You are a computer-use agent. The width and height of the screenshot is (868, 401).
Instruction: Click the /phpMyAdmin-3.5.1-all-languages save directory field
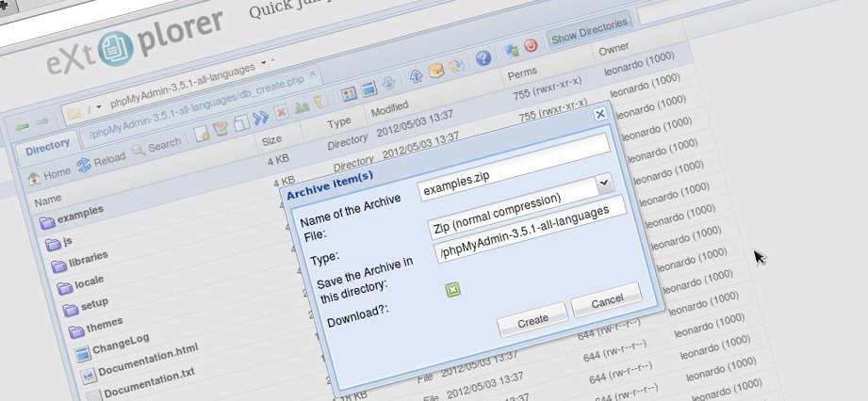click(x=532, y=228)
